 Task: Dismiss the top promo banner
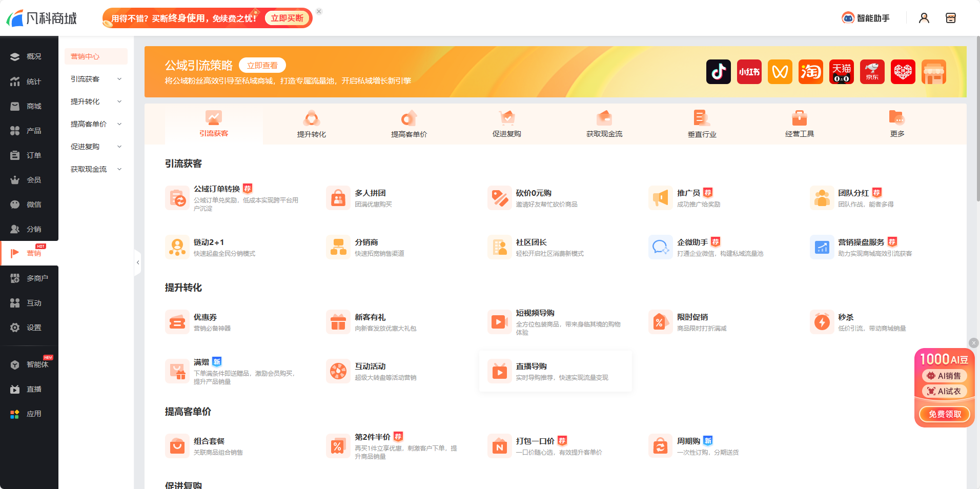click(x=319, y=11)
